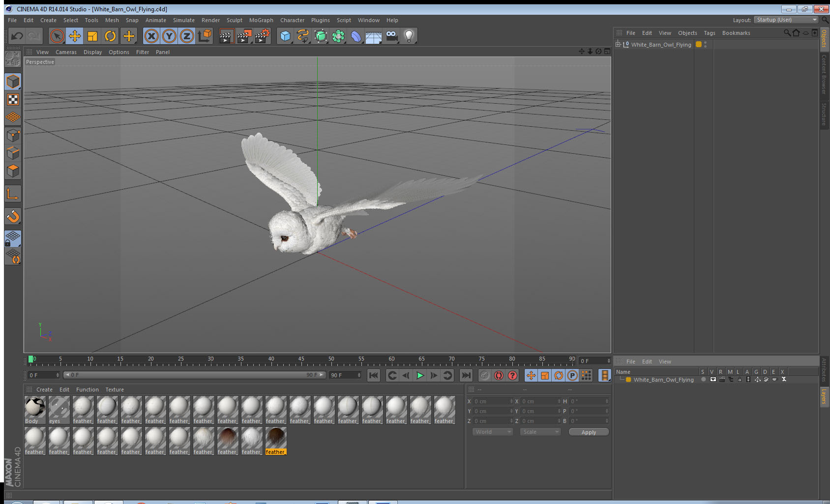Viewport: 830px width, 504px height.
Task: Click the Apply button
Action: click(589, 432)
